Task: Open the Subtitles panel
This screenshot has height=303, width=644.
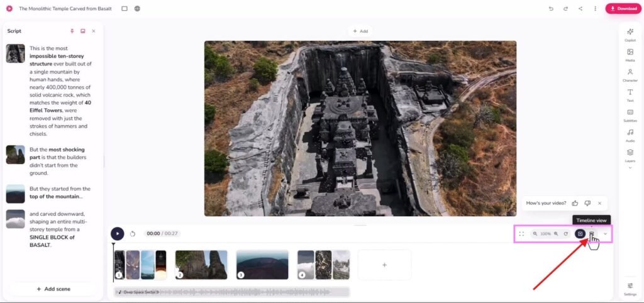Action: [630, 115]
